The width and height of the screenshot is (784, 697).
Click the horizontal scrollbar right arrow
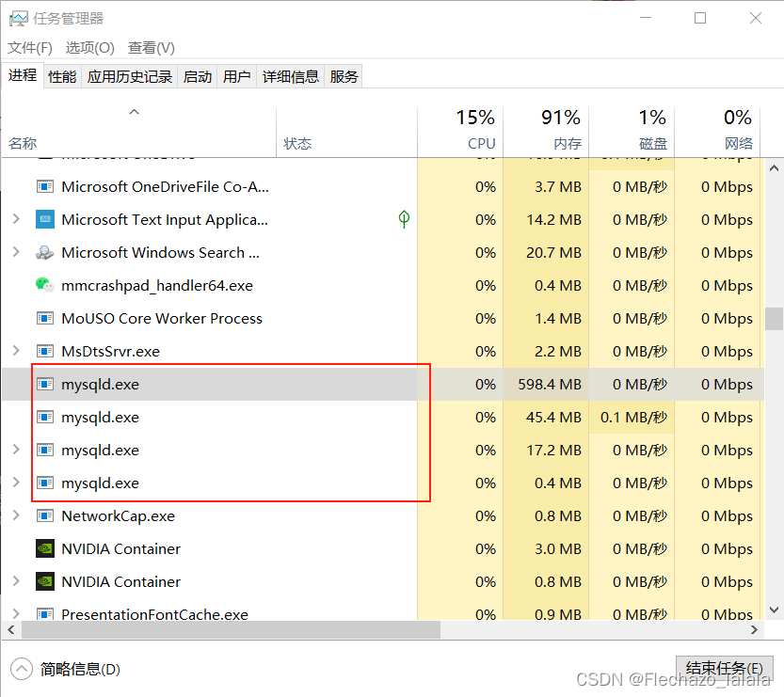(x=754, y=630)
